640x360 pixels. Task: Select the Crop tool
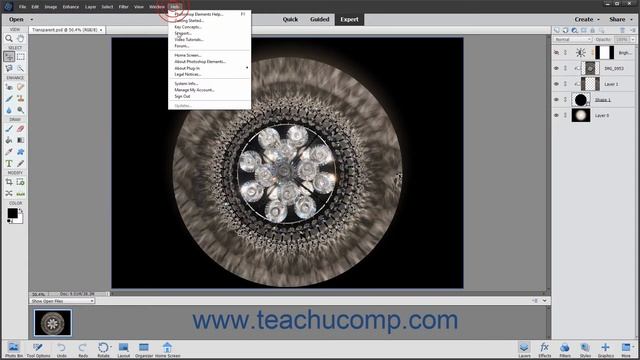pos(9,182)
